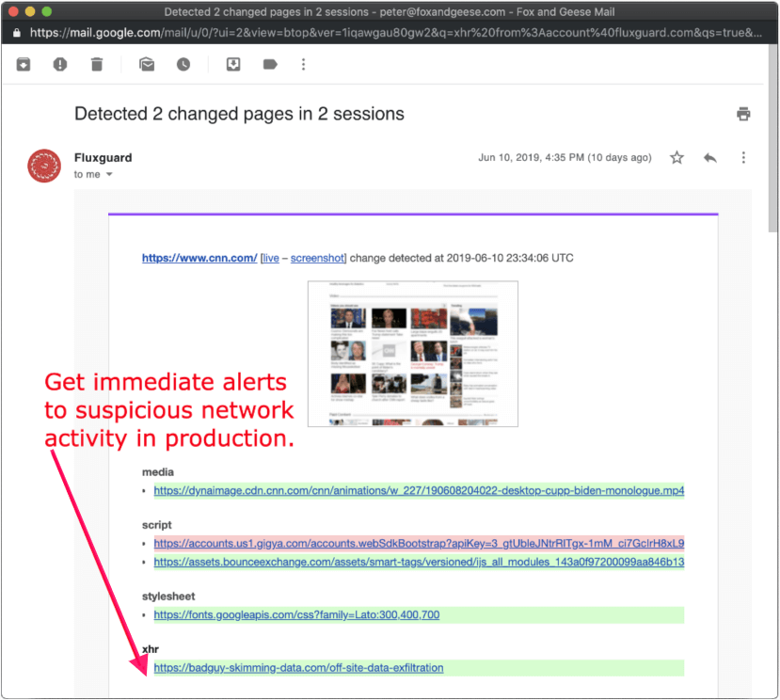Click the vertical scrollbar on the right
The height and width of the screenshot is (700, 780).
772,139
